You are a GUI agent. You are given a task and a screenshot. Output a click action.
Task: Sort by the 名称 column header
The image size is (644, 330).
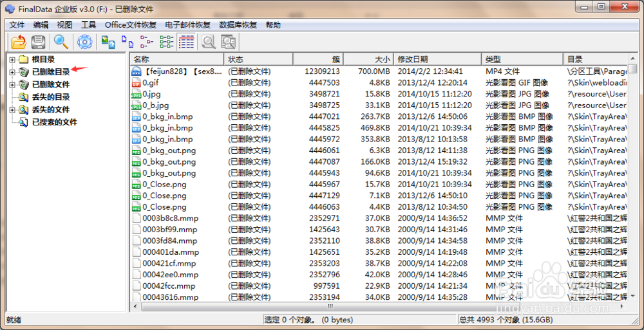click(x=176, y=60)
